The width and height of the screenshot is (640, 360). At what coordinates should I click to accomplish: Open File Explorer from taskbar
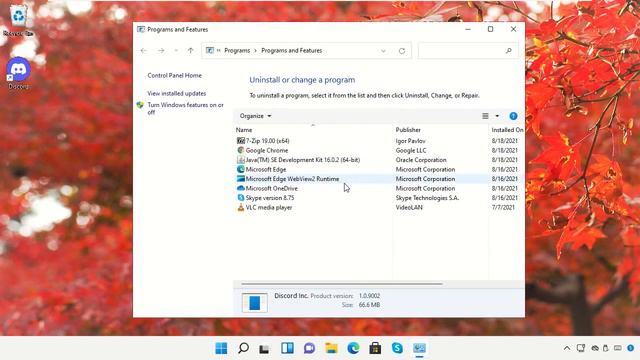coord(331,348)
